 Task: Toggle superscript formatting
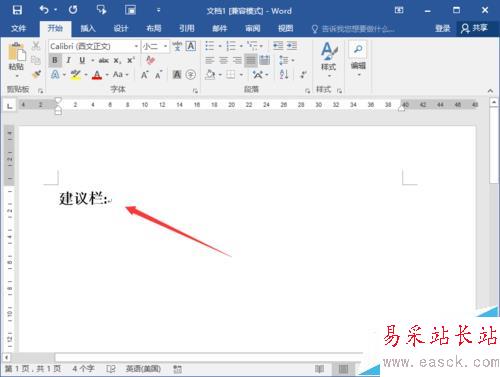point(130,60)
